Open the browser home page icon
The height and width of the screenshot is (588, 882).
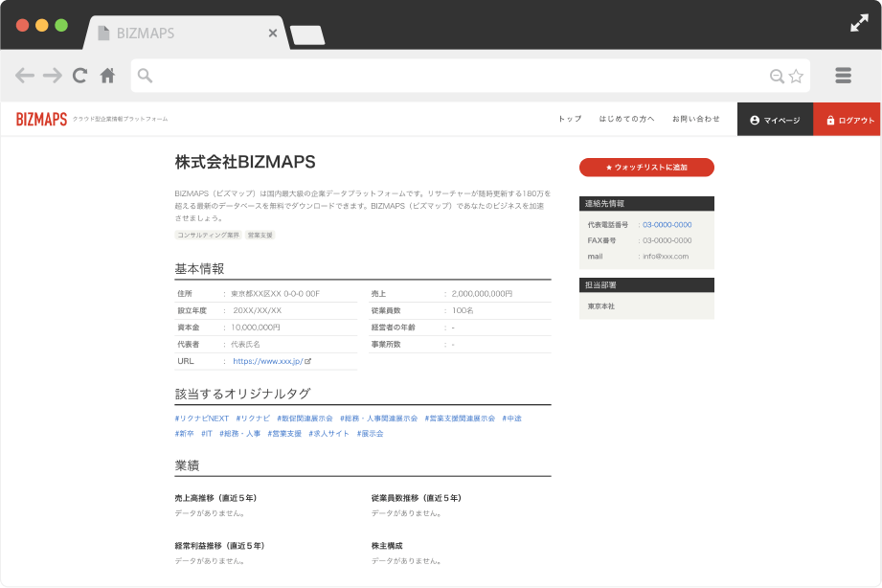pyautogui.click(x=107, y=76)
